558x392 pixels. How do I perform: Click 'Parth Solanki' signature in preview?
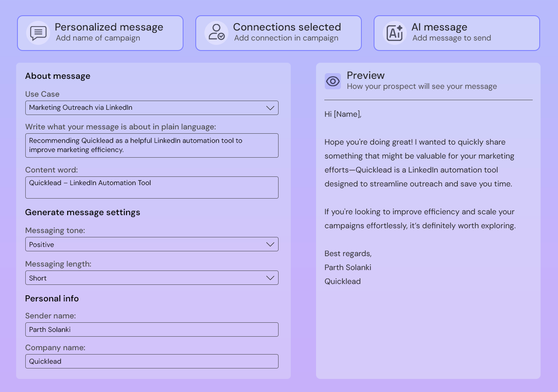click(348, 267)
